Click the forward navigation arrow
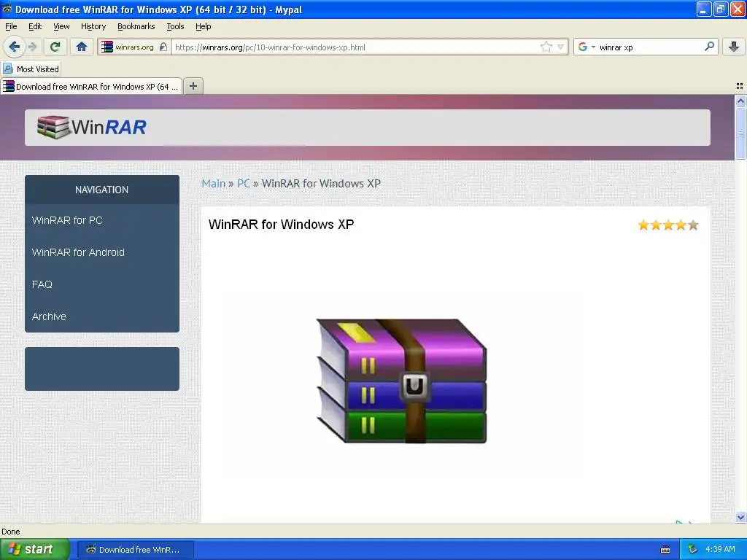This screenshot has width=747, height=560. (x=32, y=47)
